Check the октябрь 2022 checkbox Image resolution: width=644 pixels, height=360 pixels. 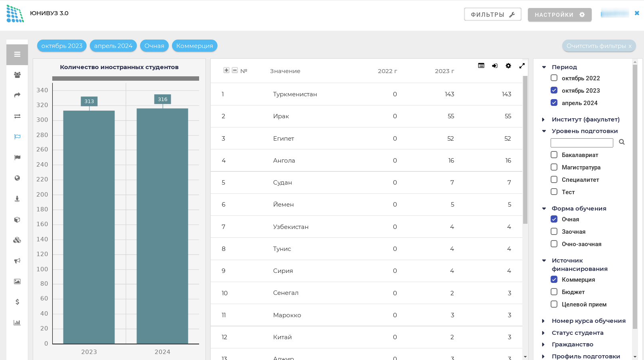[554, 78]
